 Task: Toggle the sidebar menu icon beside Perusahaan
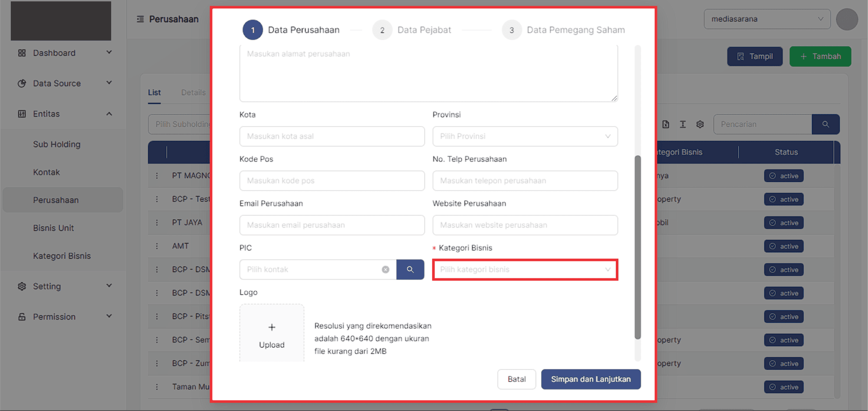(x=140, y=19)
